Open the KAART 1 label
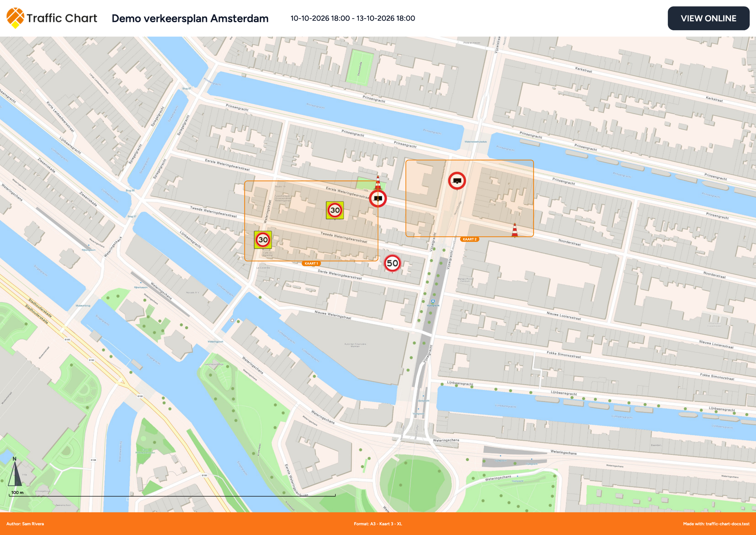Viewport: 756px width, 535px height. [311, 264]
